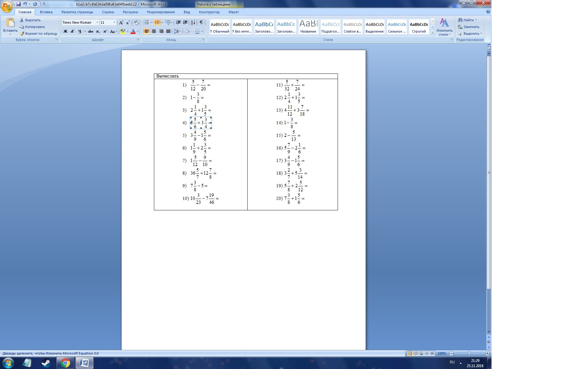Image resolution: width=588 pixels, height=369 pixels.
Task: Open the Шрифт dialog launcher
Action: [138, 40]
